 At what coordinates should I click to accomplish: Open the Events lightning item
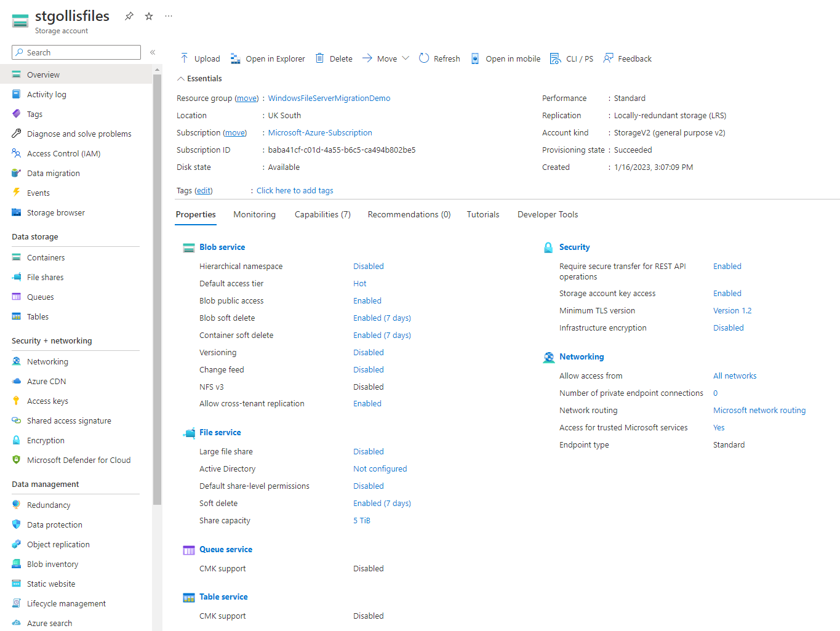coord(38,193)
